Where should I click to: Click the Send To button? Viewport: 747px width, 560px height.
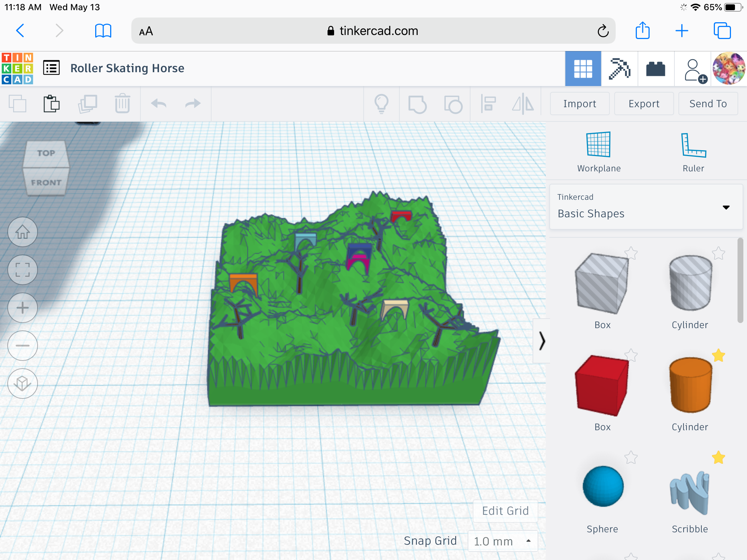pos(708,104)
